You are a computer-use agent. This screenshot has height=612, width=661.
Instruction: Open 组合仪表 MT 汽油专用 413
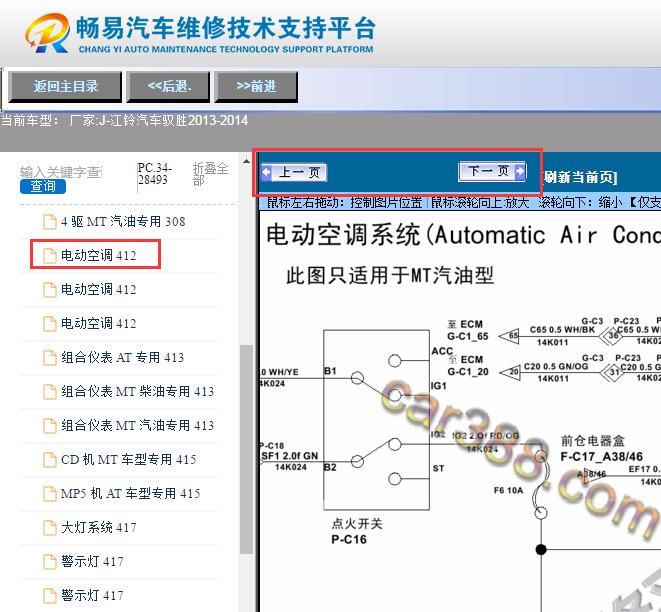coord(137,425)
